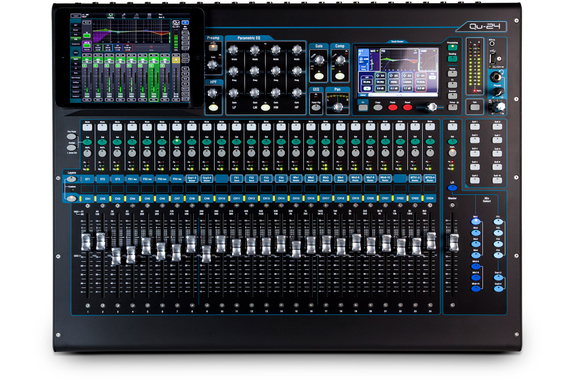Click the Qu-Drive USB port
576x380 pixels.
click(x=493, y=58)
